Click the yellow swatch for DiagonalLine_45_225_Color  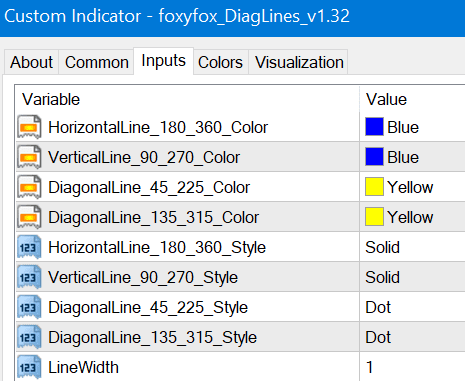pos(374,187)
